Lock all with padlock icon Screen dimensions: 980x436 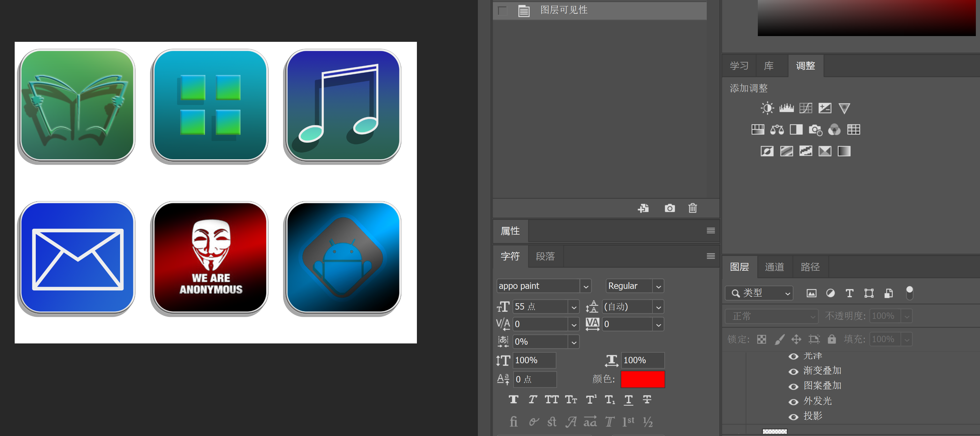click(x=832, y=339)
